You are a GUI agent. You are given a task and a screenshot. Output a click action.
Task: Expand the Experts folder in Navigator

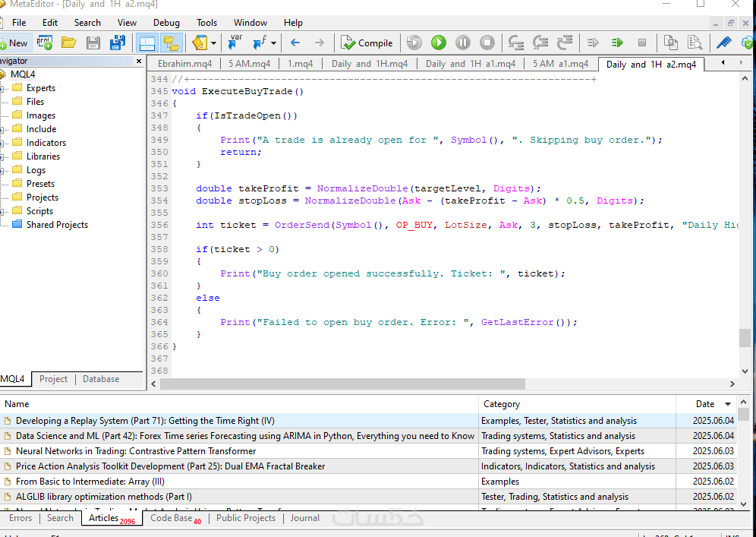click(3, 88)
